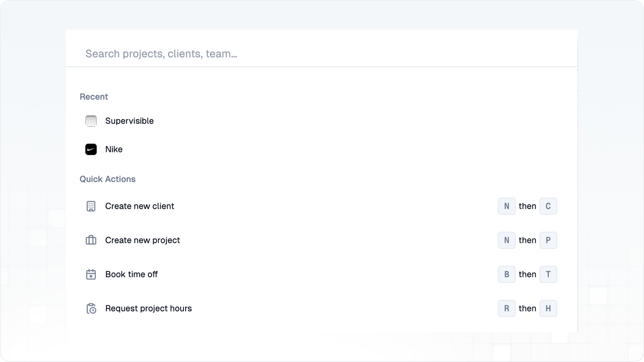Image resolution: width=644 pixels, height=362 pixels.
Task: Click the P key badge on new project
Action: [x=548, y=240]
